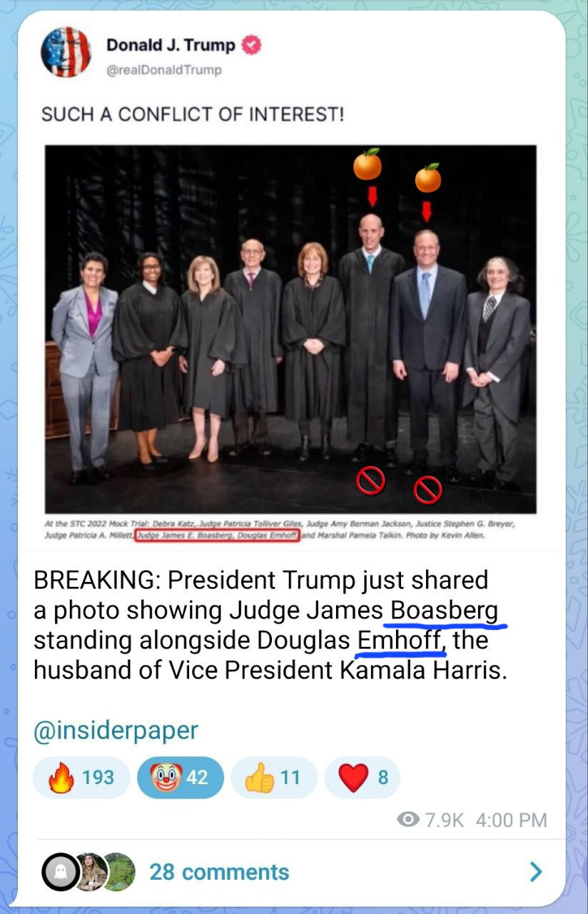Expand comments using the right chevron arrow
The height and width of the screenshot is (914, 588).
pos(536,872)
